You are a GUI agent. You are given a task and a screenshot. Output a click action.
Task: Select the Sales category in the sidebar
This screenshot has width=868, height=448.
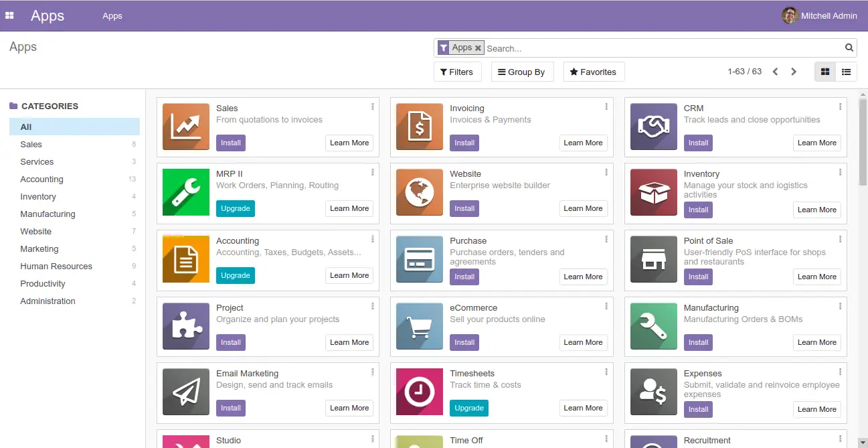click(x=74, y=144)
